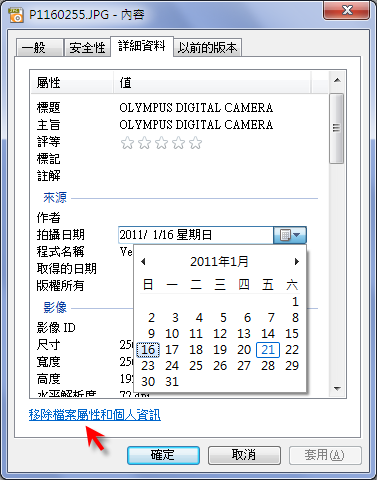The image size is (377, 480).
Task: Go to next month in calendar
Action: click(x=297, y=262)
